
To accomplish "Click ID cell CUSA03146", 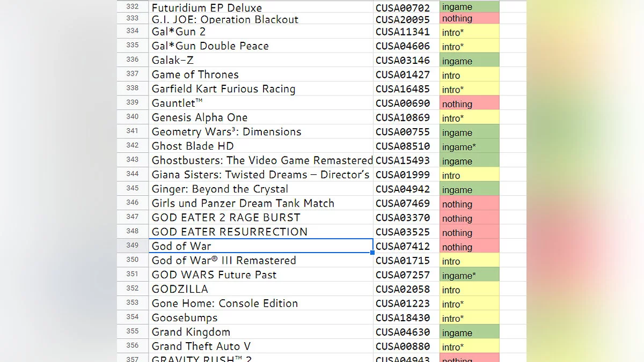I will point(406,60).
